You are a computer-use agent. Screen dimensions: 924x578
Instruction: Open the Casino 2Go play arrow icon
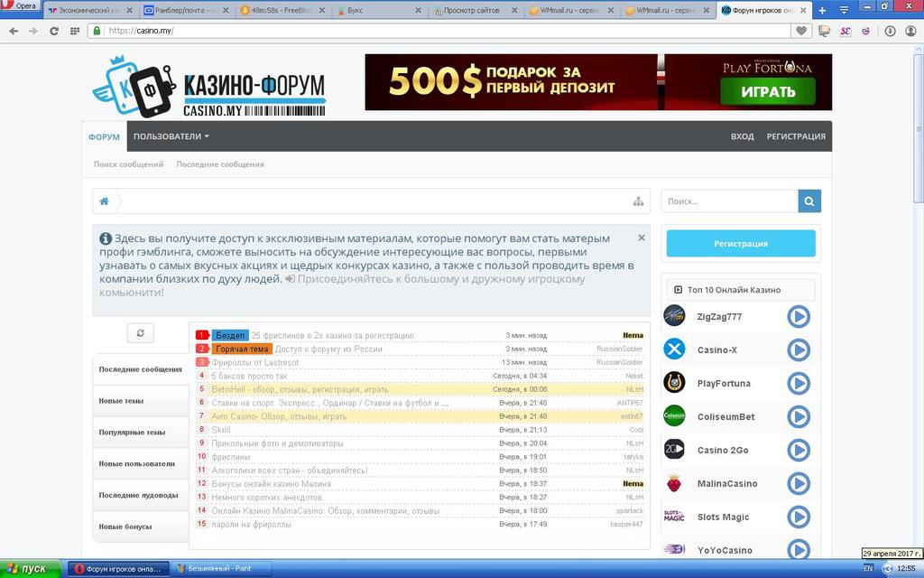799,450
